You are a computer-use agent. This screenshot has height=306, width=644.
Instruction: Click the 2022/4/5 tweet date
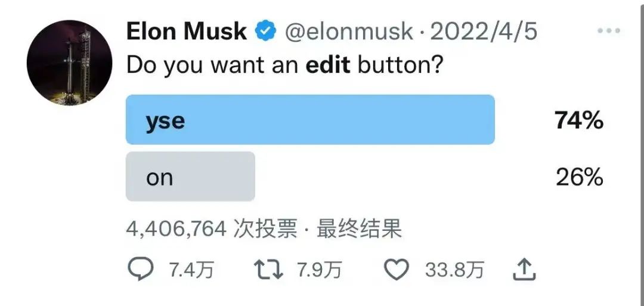(483, 31)
